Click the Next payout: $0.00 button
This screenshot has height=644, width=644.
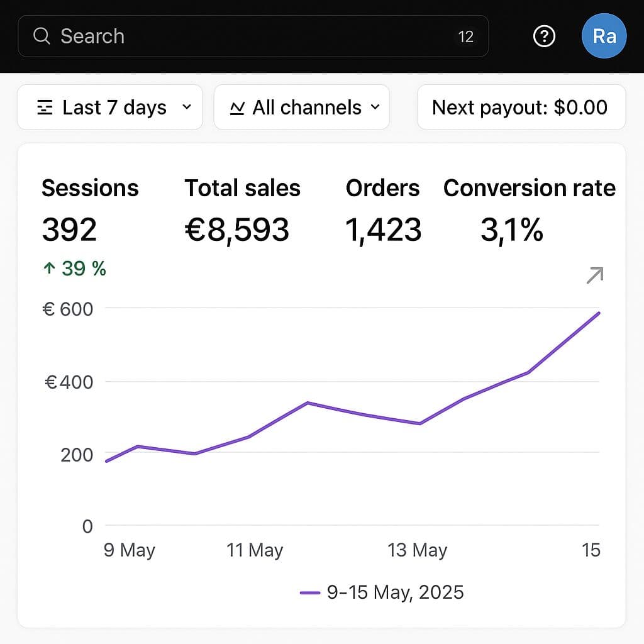[521, 107]
